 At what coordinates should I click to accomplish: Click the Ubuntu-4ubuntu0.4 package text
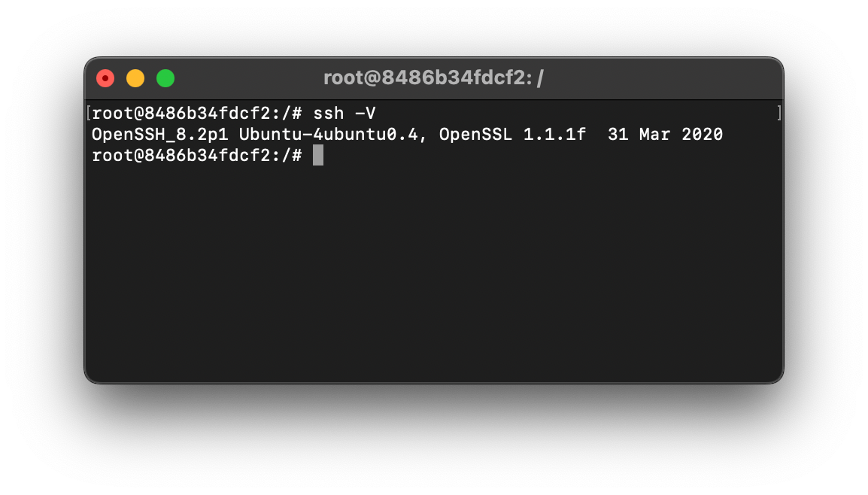click(x=323, y=134)
